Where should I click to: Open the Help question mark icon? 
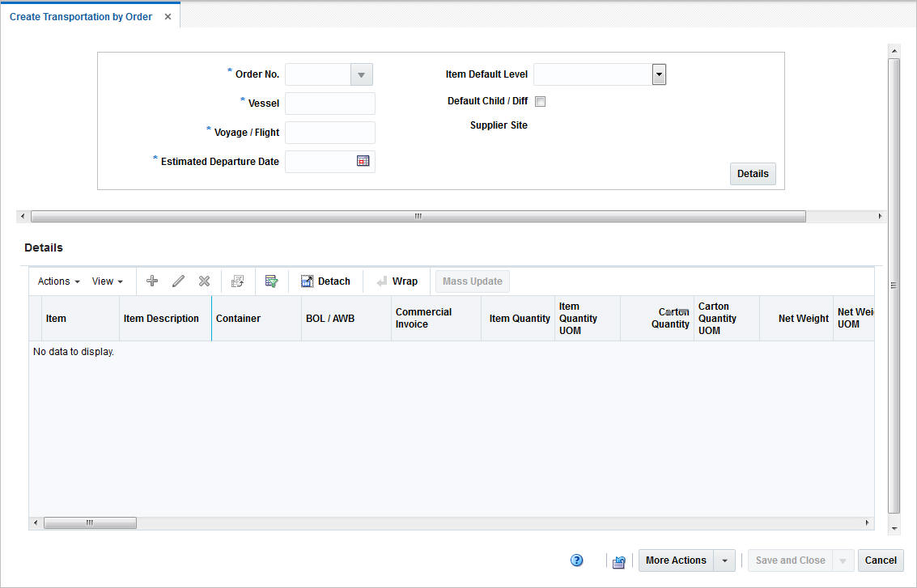click(x=576, y=560)
